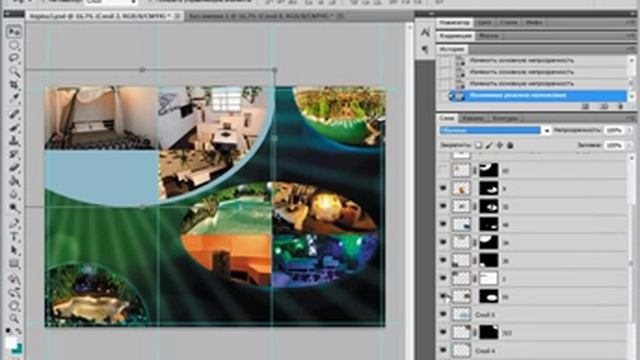This screenshot has height=360, width=640.
Task: Click the layer Opacity value field
Action: coord(614,130)
